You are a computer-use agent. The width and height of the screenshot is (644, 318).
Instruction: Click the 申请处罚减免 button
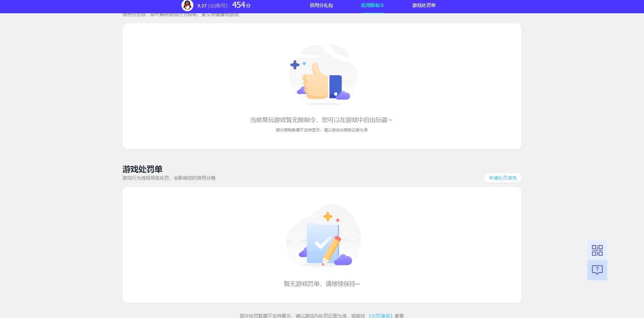tap(502, 178)
